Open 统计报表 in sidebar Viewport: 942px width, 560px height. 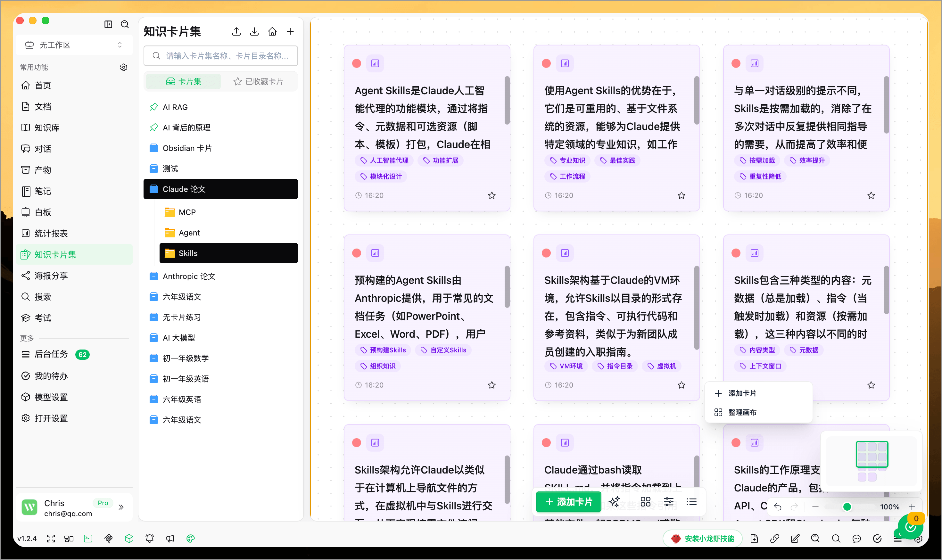(74, 233)
